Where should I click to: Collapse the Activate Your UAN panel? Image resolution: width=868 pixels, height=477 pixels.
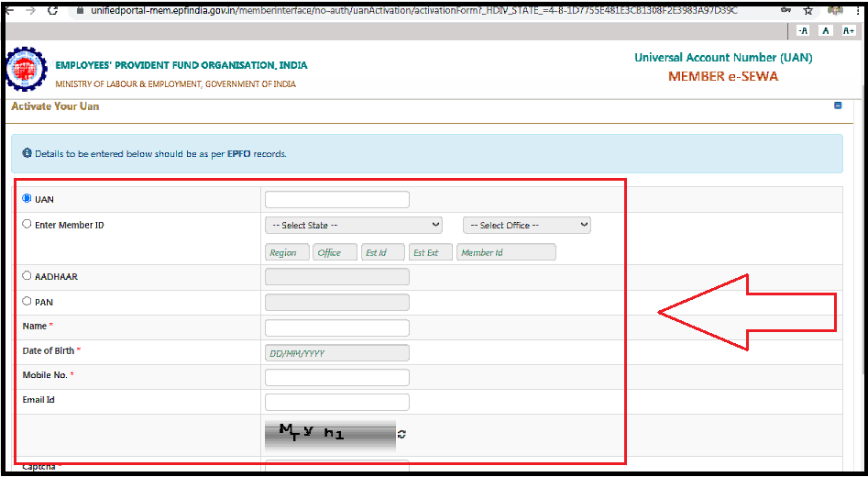click(838, 106)
